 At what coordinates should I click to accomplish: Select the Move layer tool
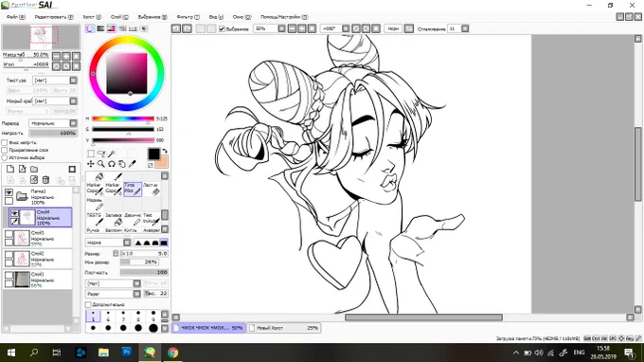point(91,164)
